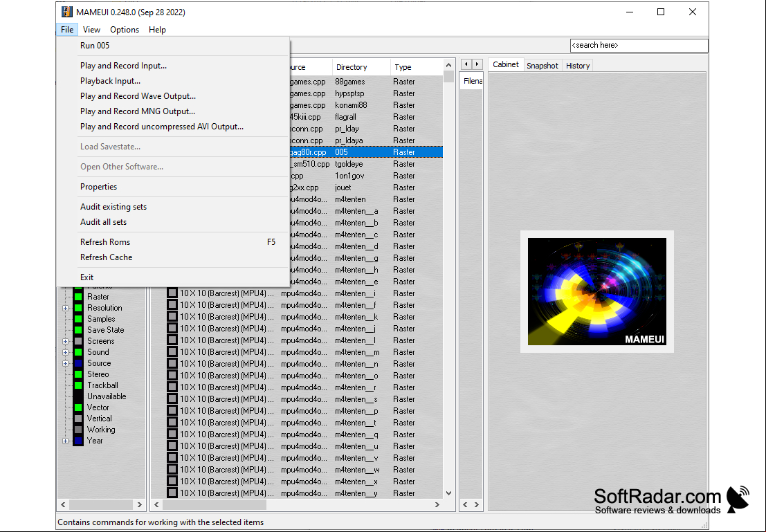Click the Working folder icon in the tree
This screenshot has width=766, height=532.
(78, 430)
